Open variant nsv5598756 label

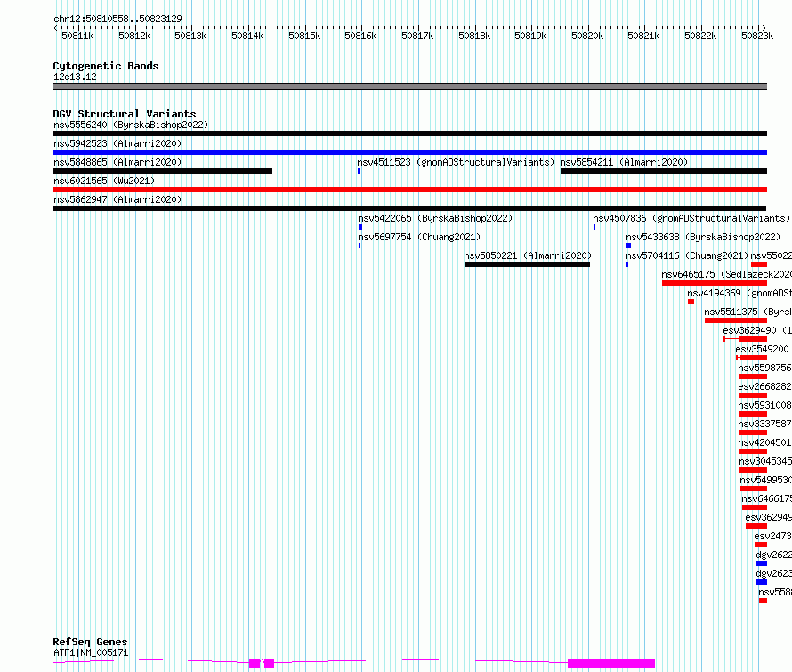point(764,368)
